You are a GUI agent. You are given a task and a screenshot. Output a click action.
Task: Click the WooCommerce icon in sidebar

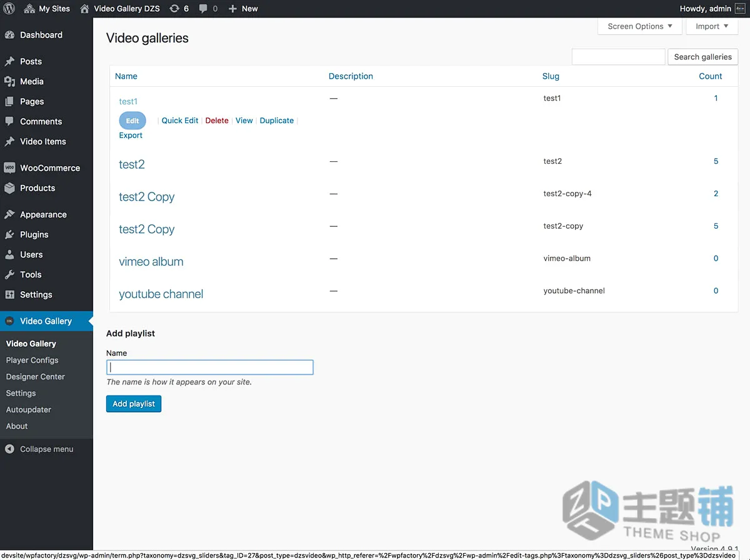[9, 167]
